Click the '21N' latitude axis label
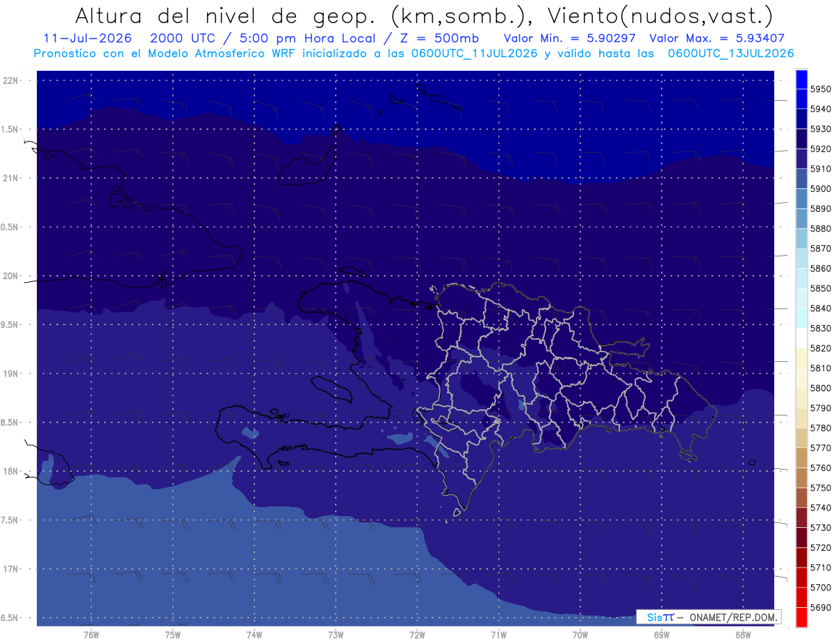This screenshot has height=644, width=834. pyautogui.click(x=10, y=178)
